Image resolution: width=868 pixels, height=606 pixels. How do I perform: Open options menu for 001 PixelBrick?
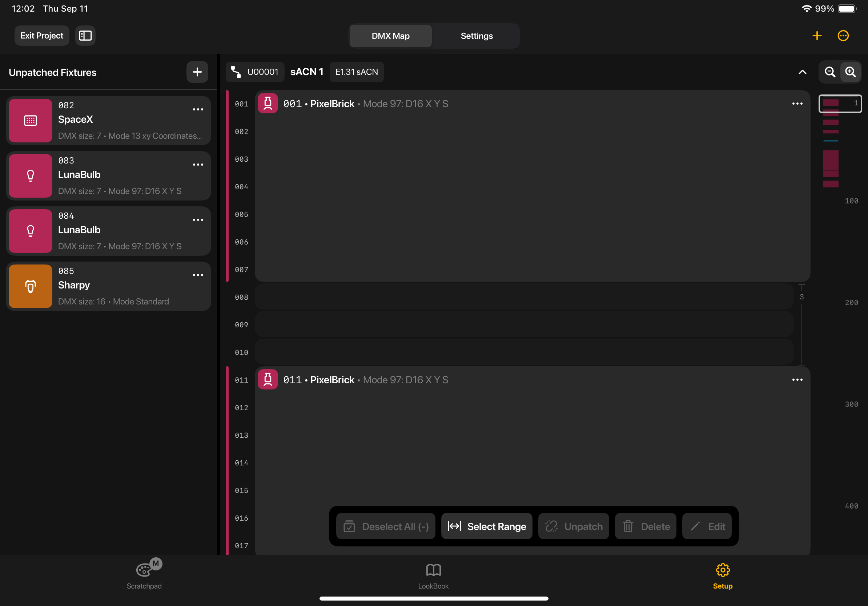(x=797, y=104)
